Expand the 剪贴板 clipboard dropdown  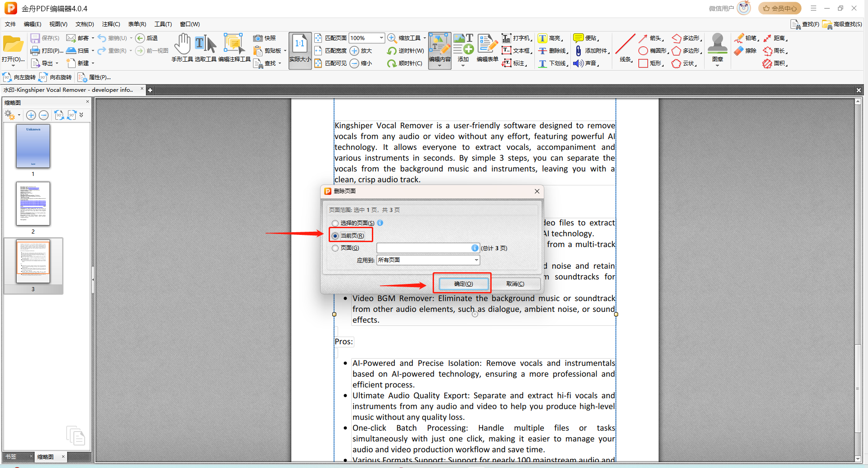tap(285, 51)
